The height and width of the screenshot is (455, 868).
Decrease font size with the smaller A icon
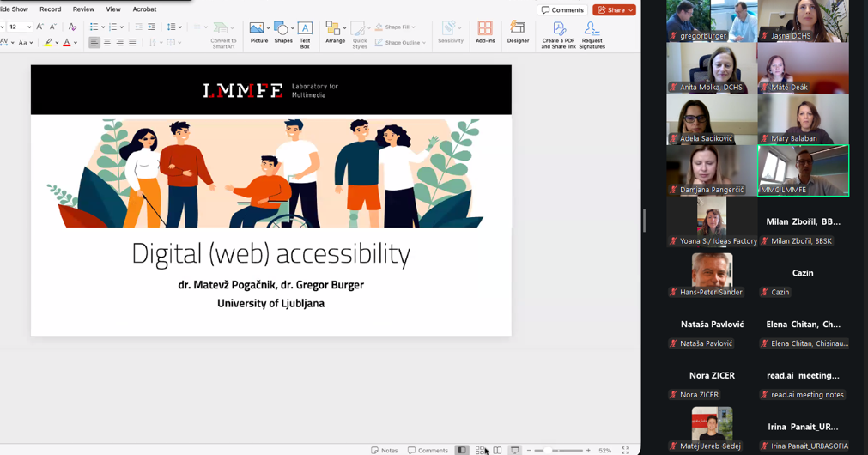tap(53, 27)
